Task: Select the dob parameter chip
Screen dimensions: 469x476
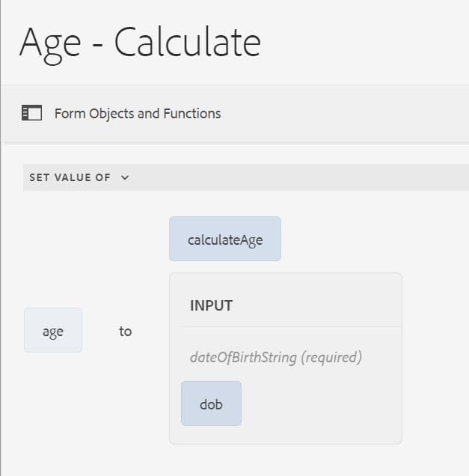Action: (x=211, y=403)
